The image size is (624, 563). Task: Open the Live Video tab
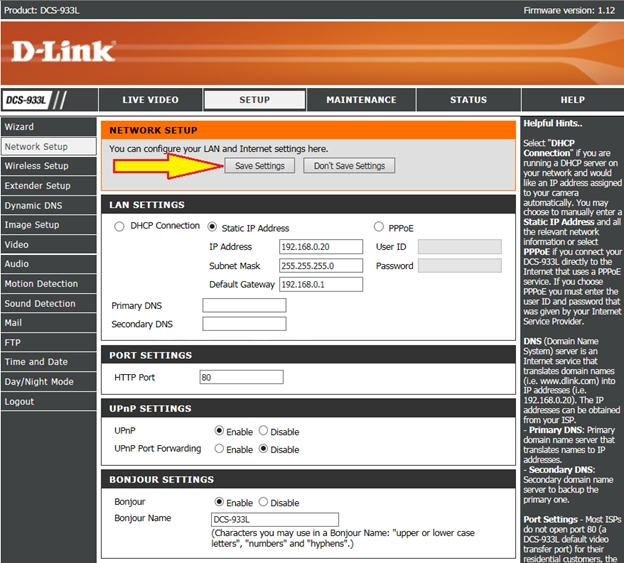[150, 100]
